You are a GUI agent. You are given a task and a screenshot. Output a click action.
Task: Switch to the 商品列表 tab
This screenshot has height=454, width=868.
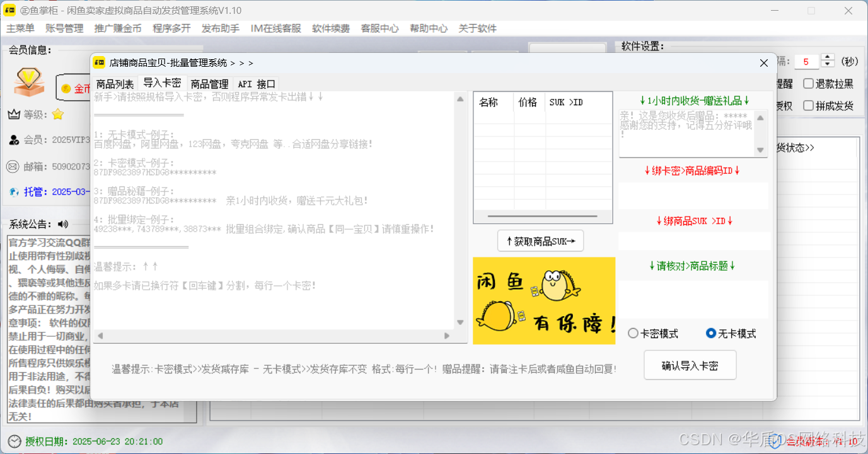pyautogui.click(x=115, y=84)
